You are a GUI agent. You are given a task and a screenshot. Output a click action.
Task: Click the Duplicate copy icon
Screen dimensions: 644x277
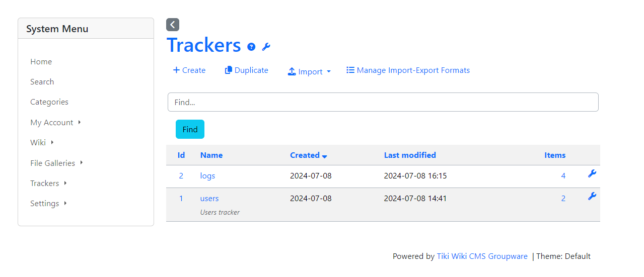(x=229, y=70)
